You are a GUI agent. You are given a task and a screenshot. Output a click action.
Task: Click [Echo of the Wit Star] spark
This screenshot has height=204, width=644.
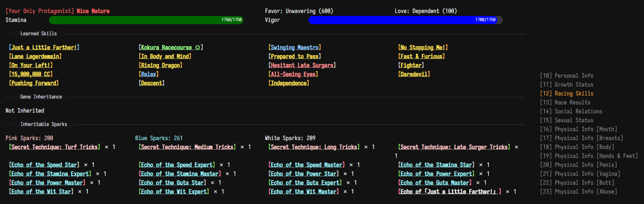point(41,192)
